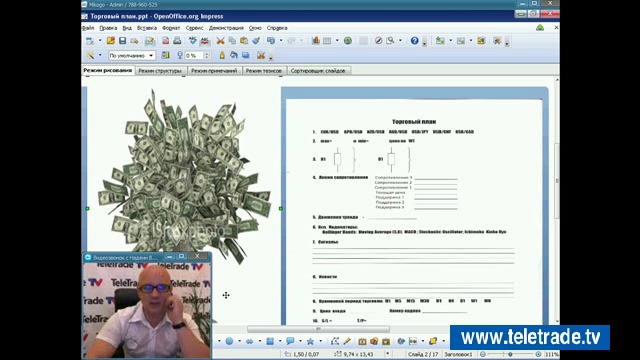
Task: Click the Paste clipboard icon
Action: pos(244,40)
